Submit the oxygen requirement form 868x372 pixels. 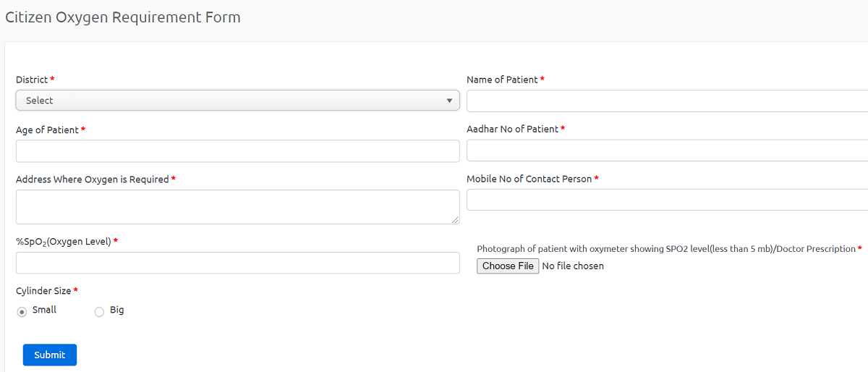click(50, 355)
